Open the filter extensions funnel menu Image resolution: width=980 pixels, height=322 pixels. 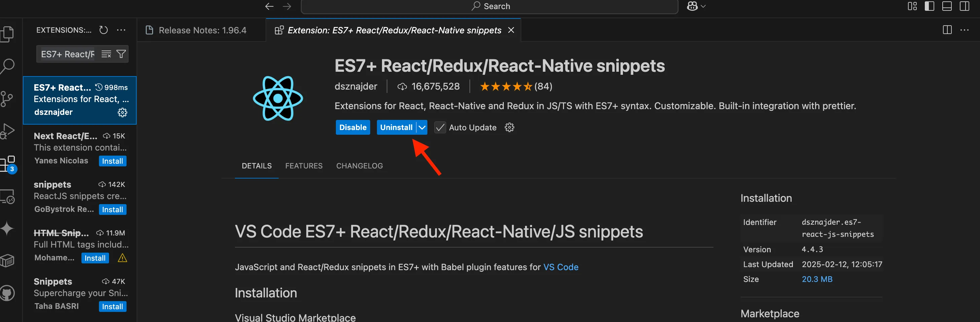coord(121,54)
